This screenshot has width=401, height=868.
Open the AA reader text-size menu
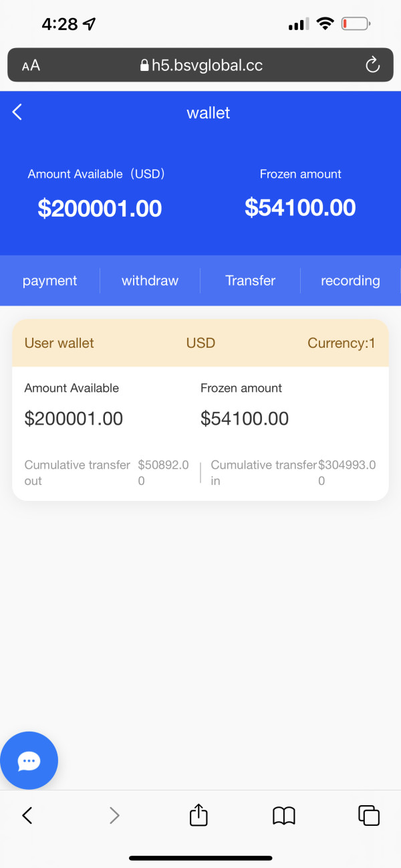(31, 65)
